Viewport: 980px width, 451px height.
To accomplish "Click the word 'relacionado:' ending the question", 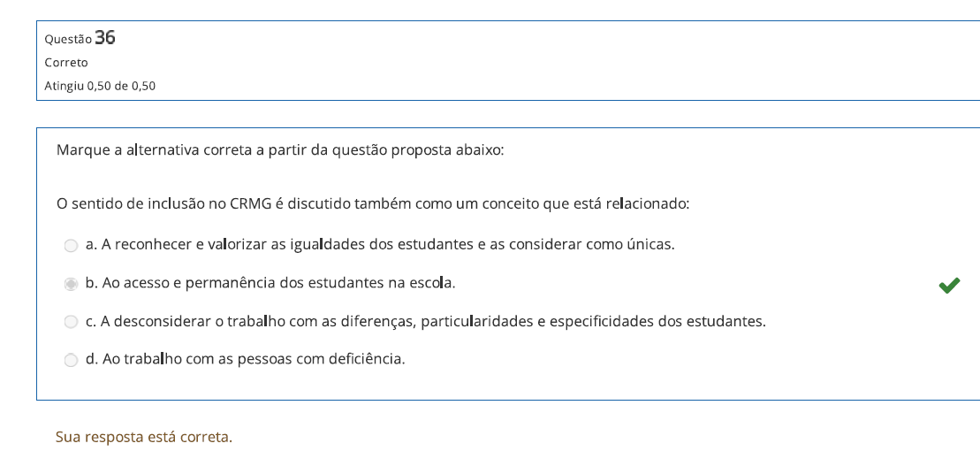I will pyautogui.click(x=648, y=203).
